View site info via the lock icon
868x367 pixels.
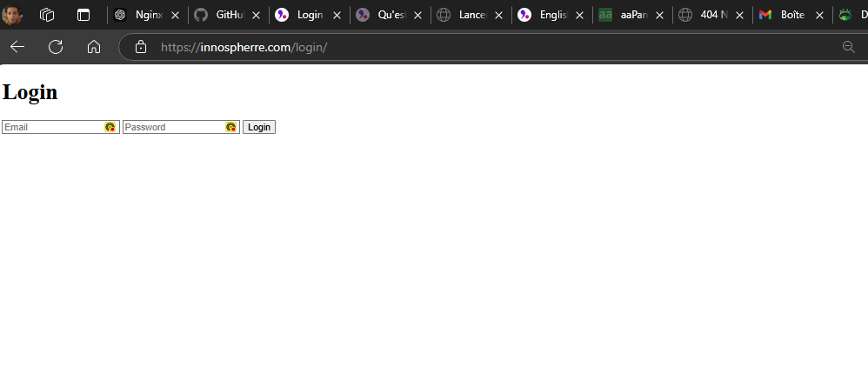pyautogui.click(x=141, y=47)
